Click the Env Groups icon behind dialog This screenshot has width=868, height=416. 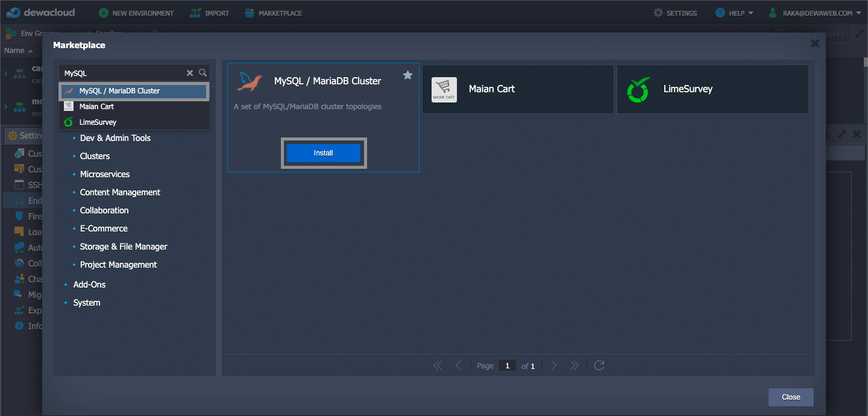point(10,33)
